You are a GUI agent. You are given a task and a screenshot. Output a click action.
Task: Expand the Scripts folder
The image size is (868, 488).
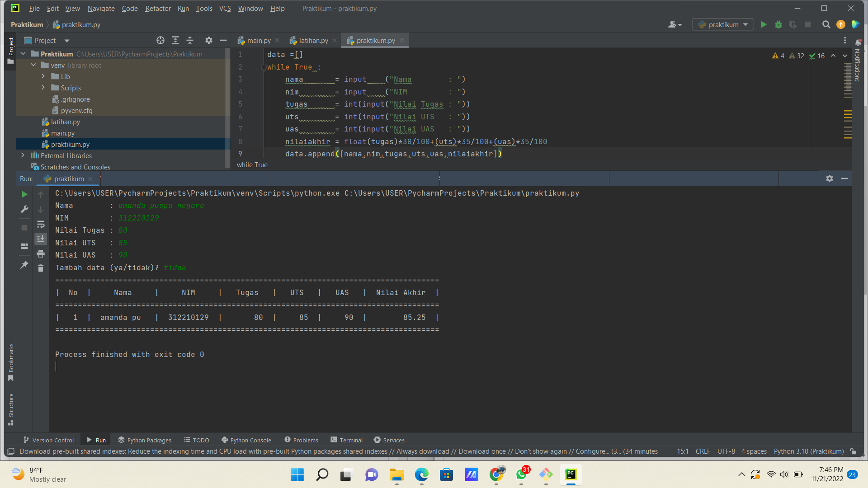(x=43, y=88)
